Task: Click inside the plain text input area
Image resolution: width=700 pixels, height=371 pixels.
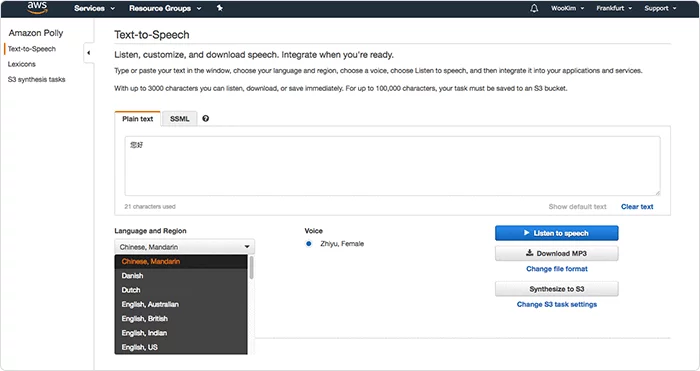Action: coord(392,166)
